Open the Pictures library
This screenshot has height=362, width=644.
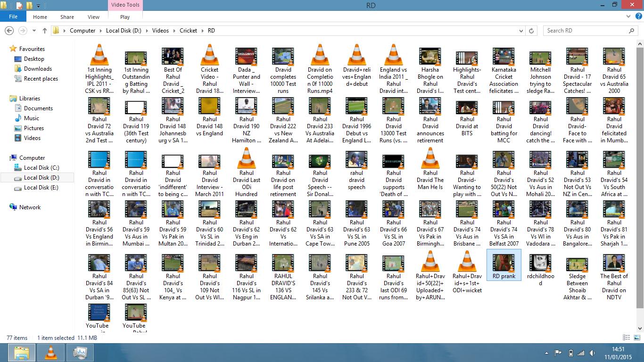34,128
